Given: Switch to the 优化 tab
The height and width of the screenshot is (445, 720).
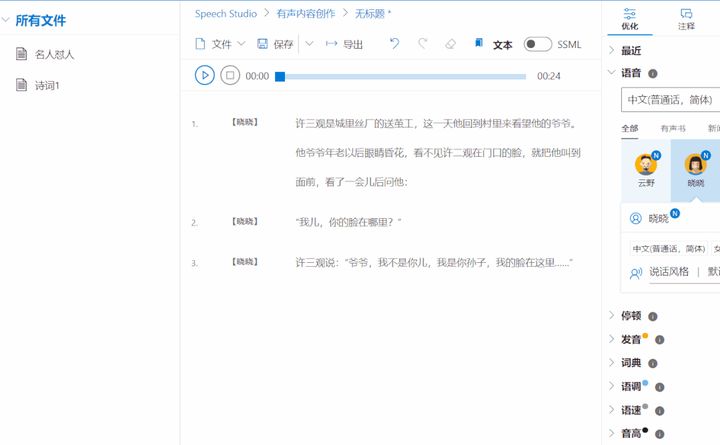Looking at the screenshot, I should tap(630, 19).
